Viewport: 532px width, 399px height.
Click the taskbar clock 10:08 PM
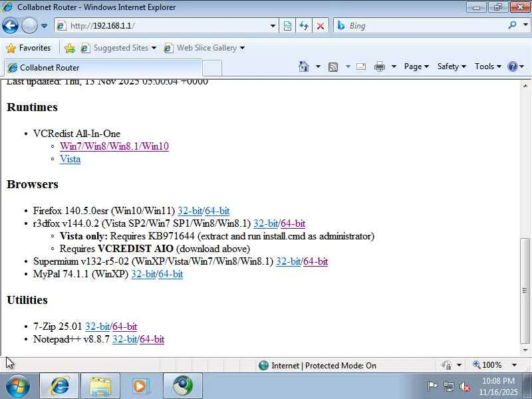[x=498, y=386]
